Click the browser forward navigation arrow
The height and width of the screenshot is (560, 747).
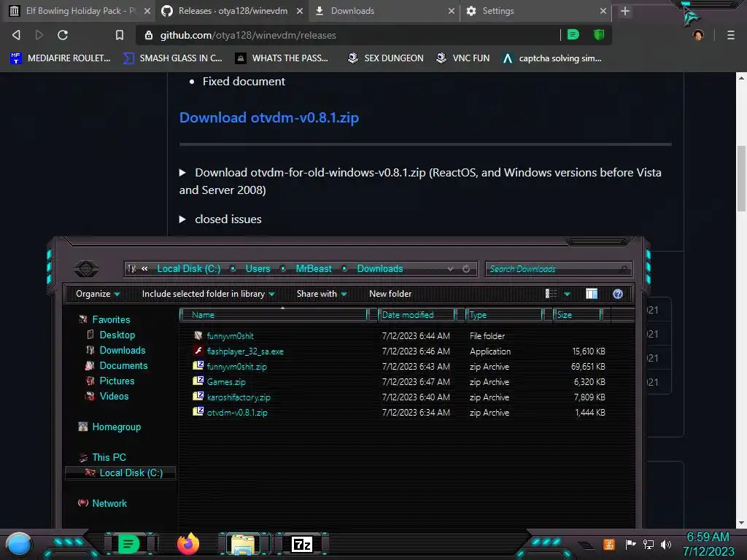click(x=39, y=35)
